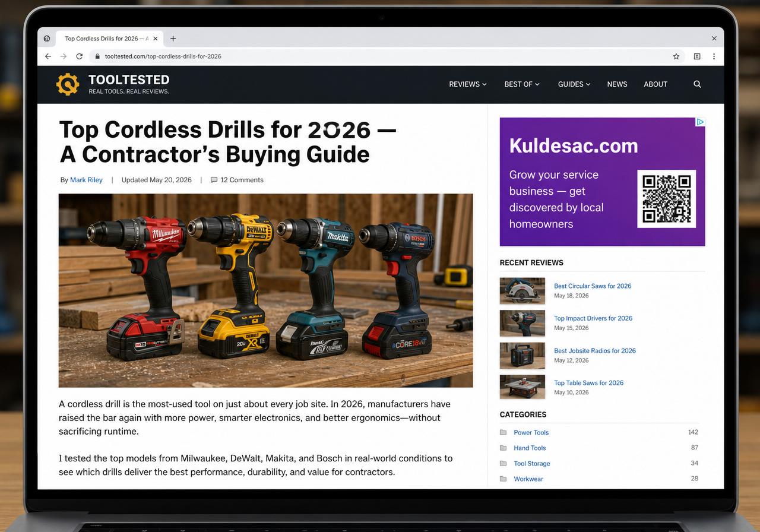The image size is (760, 532).
Task: Click the table saw review thumbnail
Action: 522,388
